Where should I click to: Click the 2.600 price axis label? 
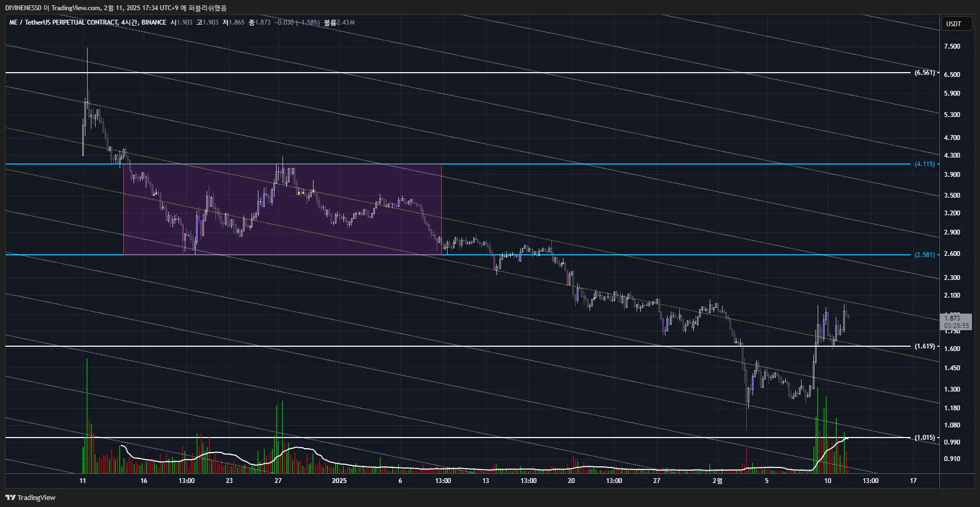[x=952, y=254]
